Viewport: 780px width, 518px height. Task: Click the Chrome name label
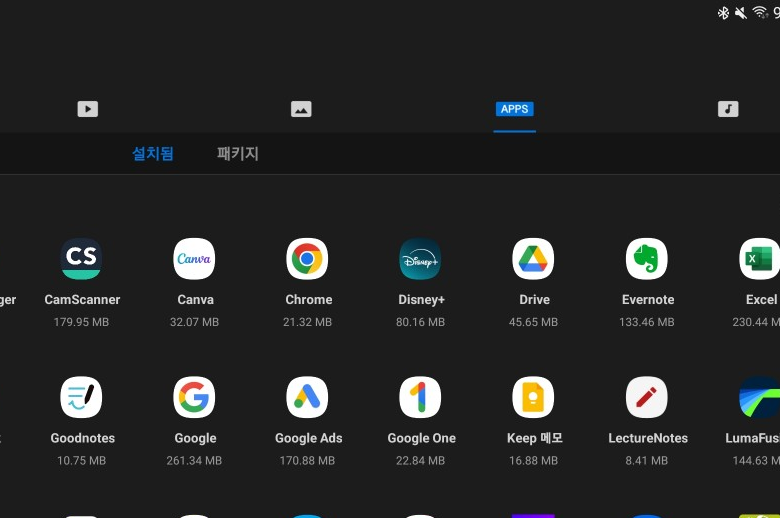coord(308,300)
